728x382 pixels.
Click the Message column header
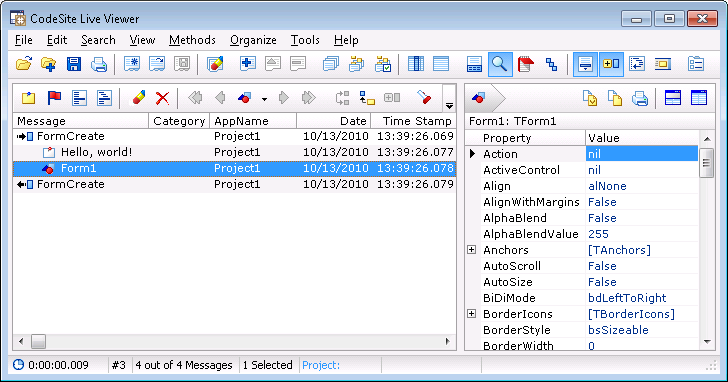point(81,121)
